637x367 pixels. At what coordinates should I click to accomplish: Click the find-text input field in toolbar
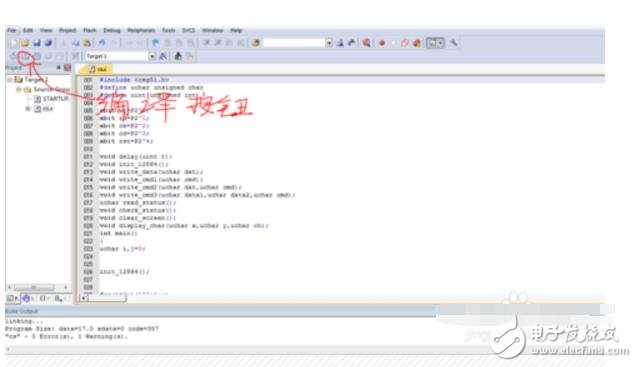(294, 43)
